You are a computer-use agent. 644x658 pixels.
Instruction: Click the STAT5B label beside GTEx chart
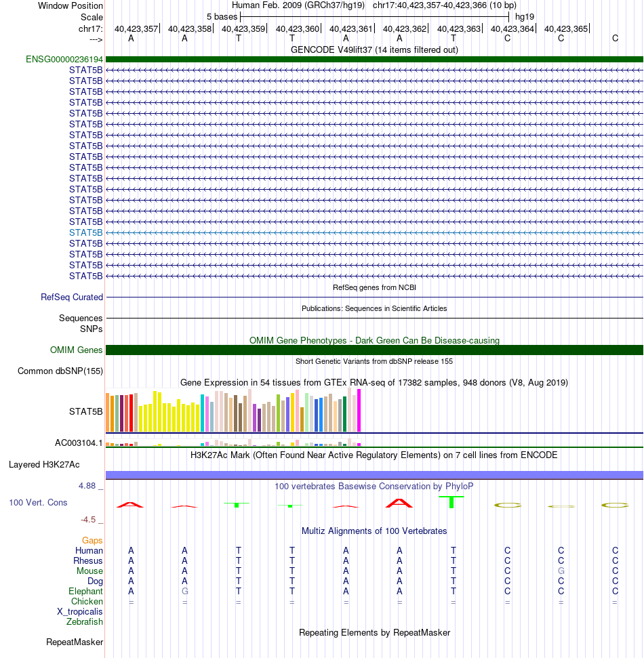[85, 411]
